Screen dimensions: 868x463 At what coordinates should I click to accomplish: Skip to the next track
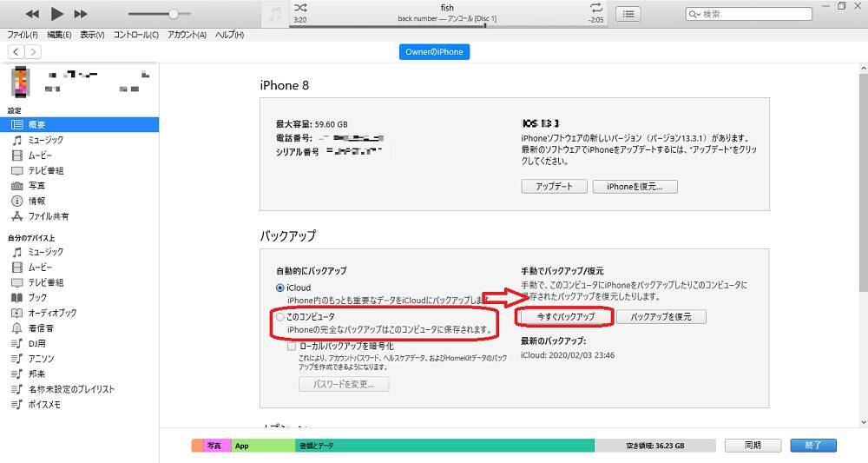tap(81, 14)
